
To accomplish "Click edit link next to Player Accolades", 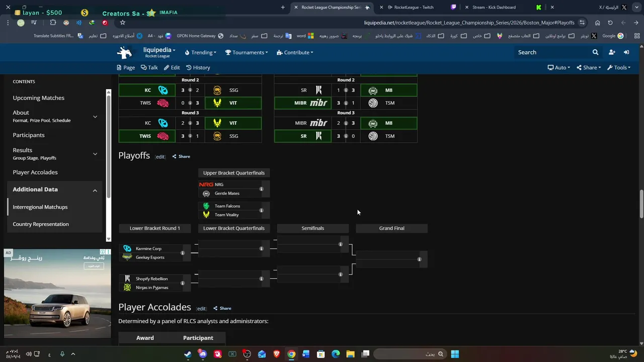I will pyautogui.click(x=201, y=309).
